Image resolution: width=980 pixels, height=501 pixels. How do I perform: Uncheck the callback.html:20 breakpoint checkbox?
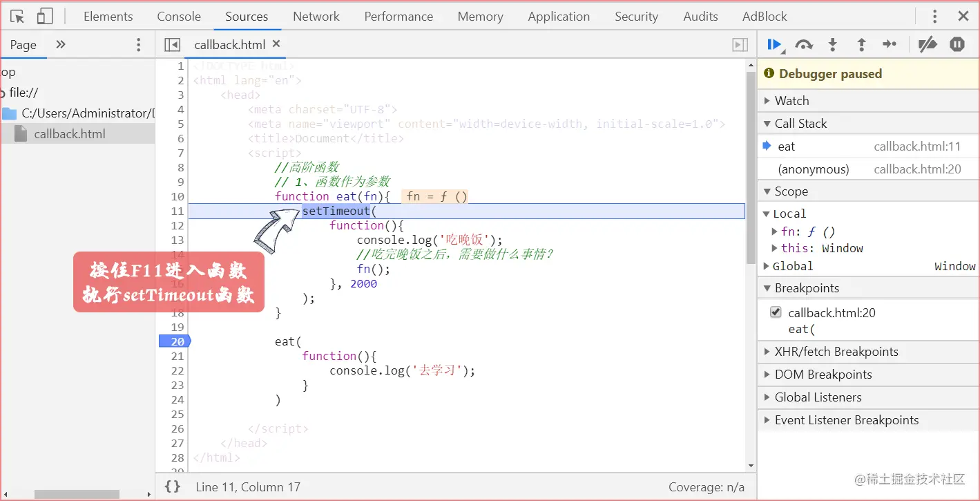coord(776,312)
